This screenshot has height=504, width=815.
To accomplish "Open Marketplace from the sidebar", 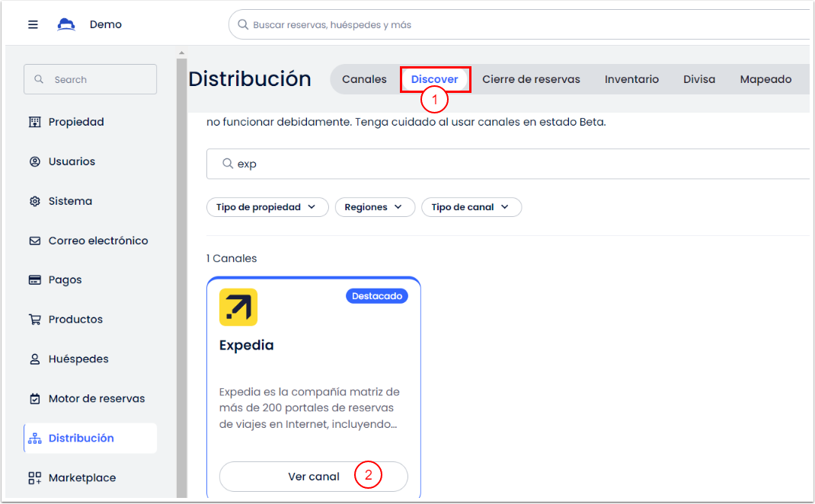I will 82,478.
